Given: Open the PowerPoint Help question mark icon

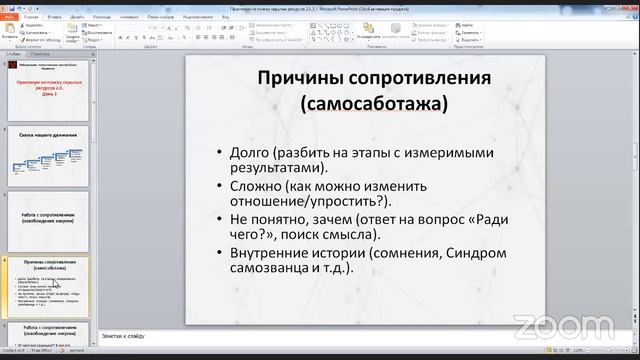Looking at the screenshot, I should pyautogui.click(x=635, y=17).
